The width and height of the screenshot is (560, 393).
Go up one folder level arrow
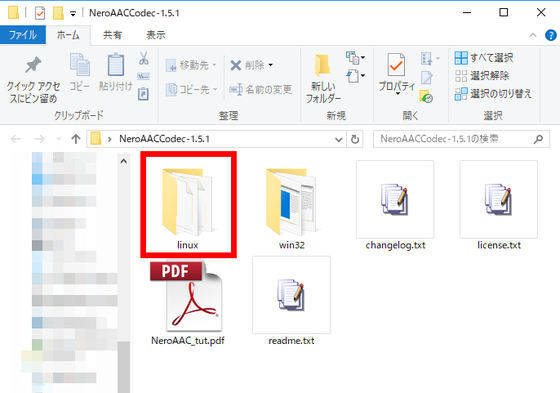pos(76,139)
